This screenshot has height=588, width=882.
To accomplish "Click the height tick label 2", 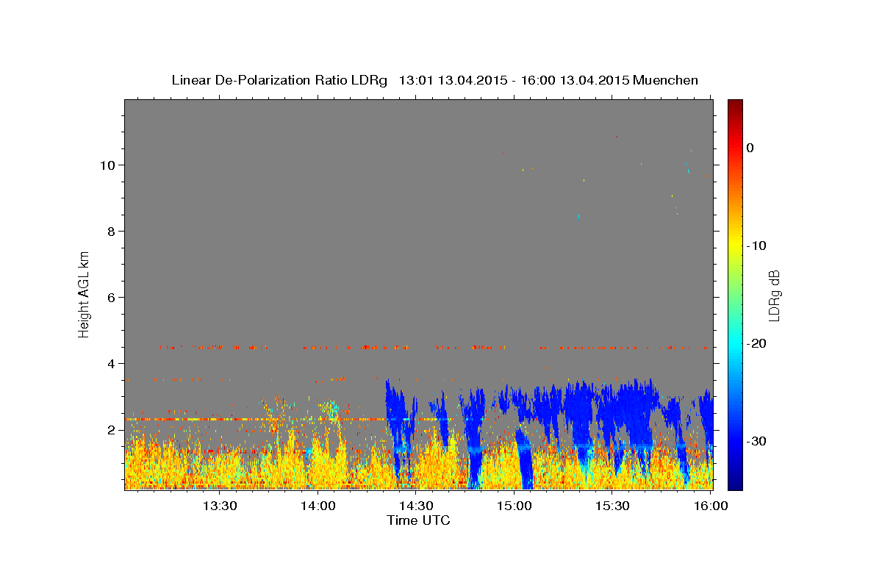I will pos(112,430).
